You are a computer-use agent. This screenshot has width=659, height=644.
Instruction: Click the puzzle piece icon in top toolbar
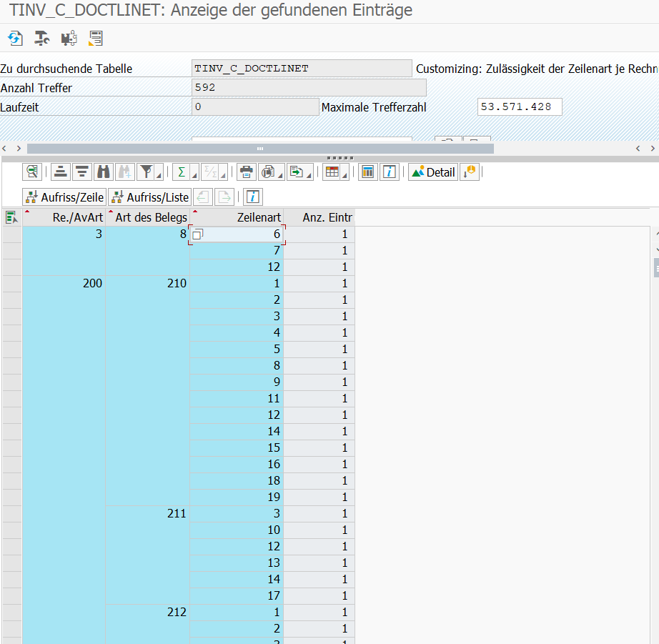[69, 38]
